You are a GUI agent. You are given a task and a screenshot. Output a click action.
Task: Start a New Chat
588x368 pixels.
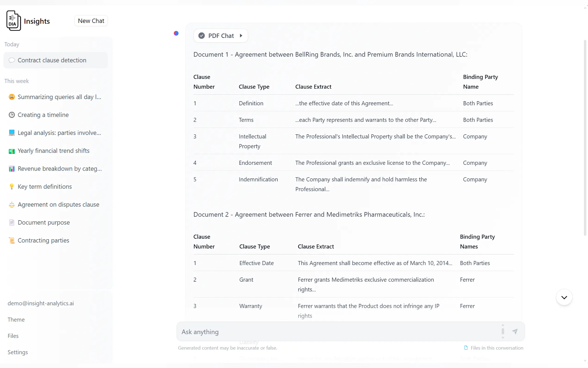tap(91, 21)
